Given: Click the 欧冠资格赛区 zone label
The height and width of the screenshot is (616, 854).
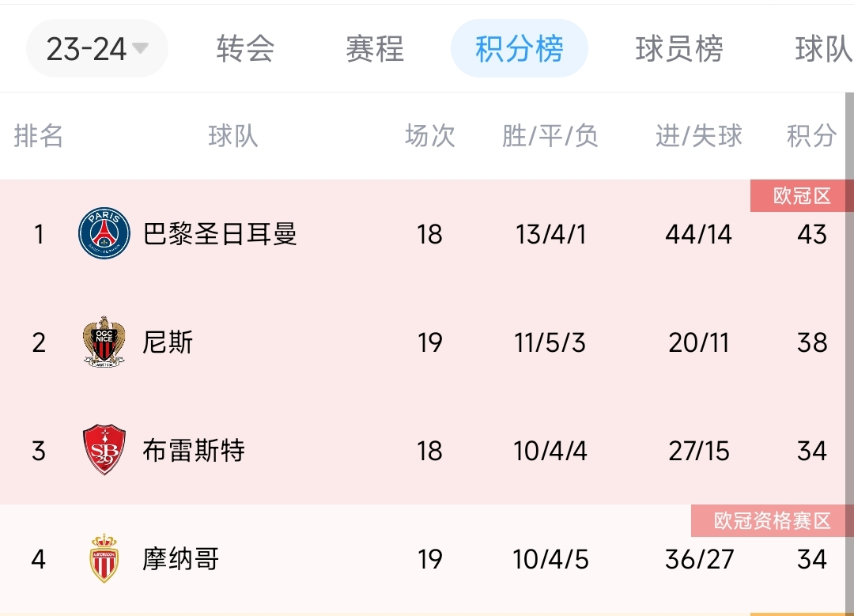Looking at the screenshot, I should point(772,520).
